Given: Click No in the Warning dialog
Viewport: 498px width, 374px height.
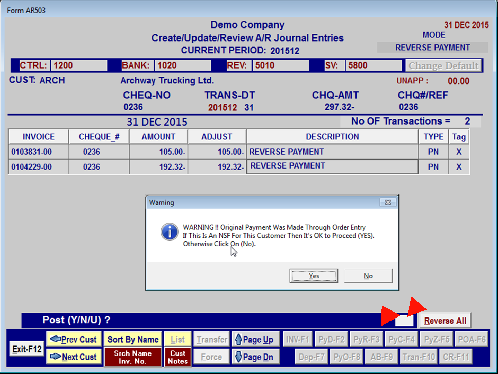Looking at the screenshot, I should point(368,276).
